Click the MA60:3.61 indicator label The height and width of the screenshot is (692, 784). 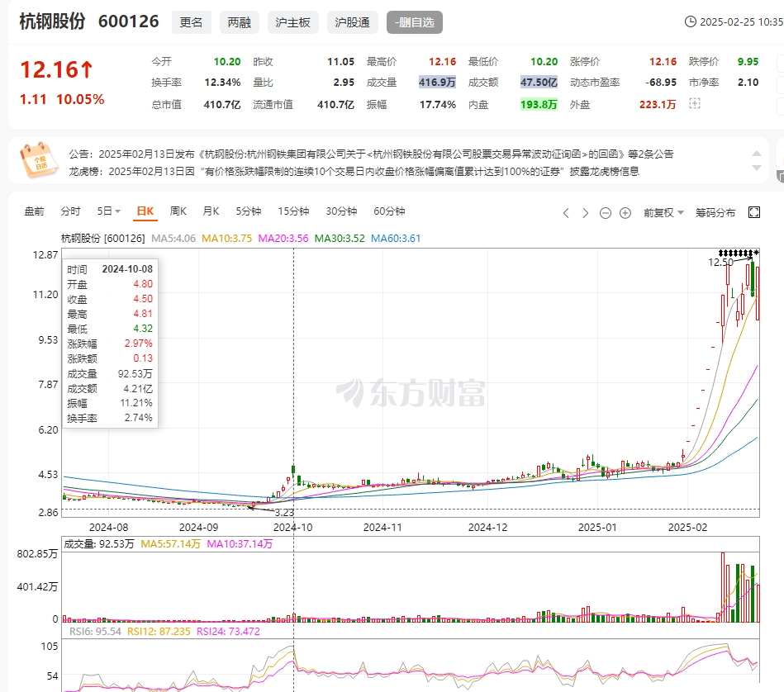tap(396, 239)
